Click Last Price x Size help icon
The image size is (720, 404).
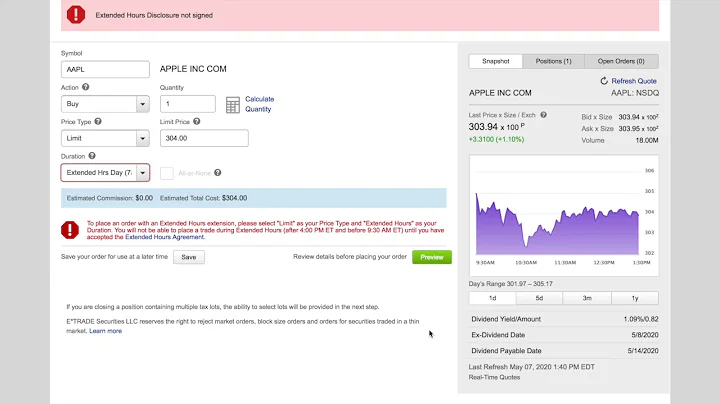(x=543, y=115)
